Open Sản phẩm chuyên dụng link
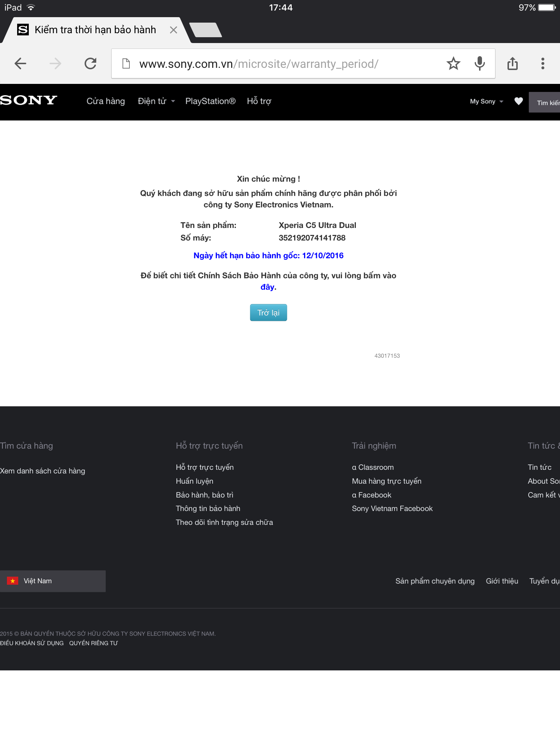The height and width of the screenshot is (747, 560). [x=435, y=581]
